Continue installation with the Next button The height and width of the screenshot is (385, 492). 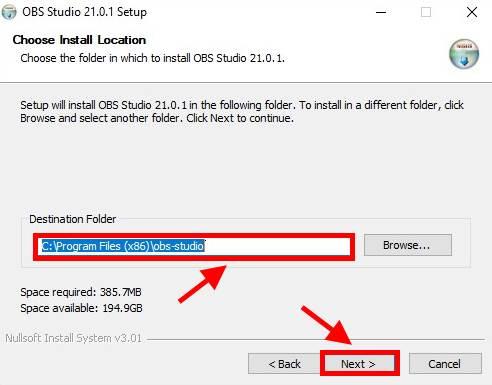359,364
